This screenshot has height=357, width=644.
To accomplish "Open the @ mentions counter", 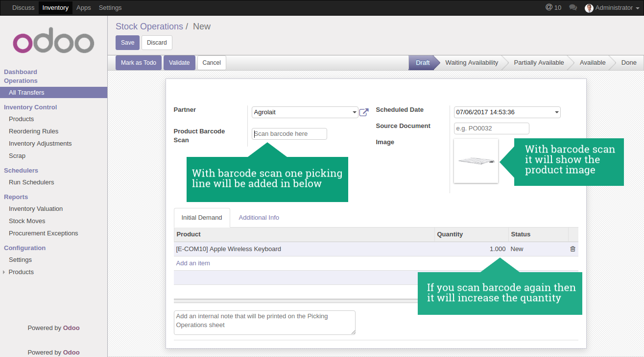I will (553, 7).
